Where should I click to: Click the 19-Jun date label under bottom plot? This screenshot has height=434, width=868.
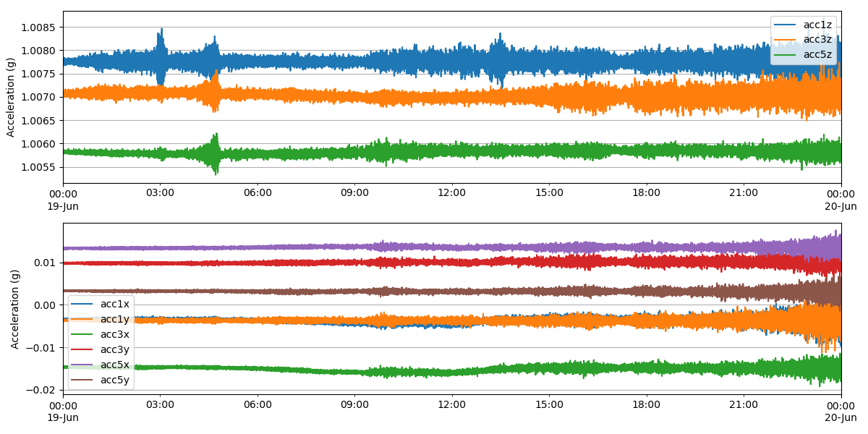click(63, 417)
